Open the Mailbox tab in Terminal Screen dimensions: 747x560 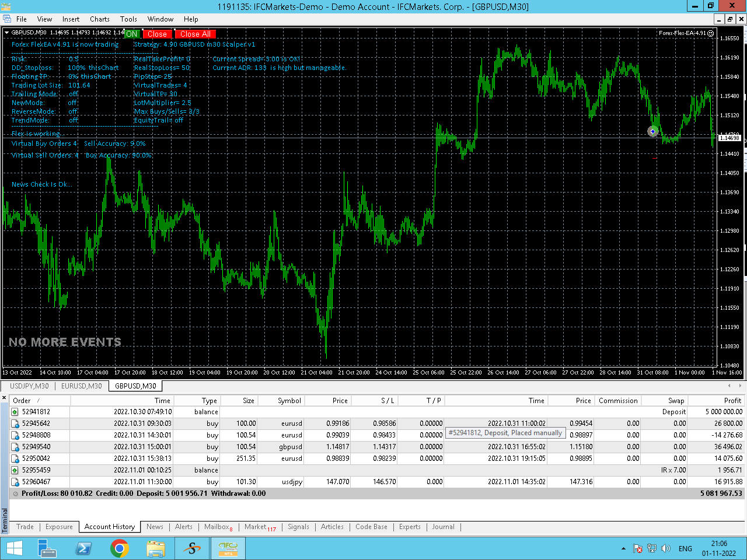pos(218,527)
